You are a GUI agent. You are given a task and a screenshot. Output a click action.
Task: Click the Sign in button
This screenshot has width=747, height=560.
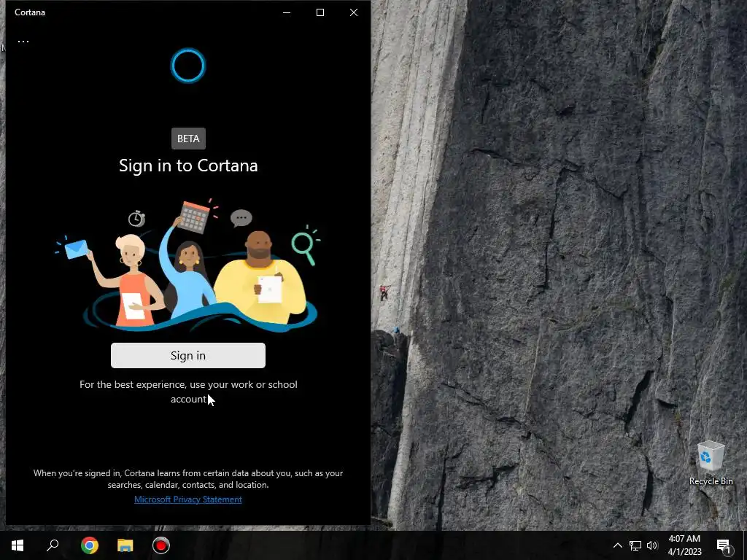(188, 355)
